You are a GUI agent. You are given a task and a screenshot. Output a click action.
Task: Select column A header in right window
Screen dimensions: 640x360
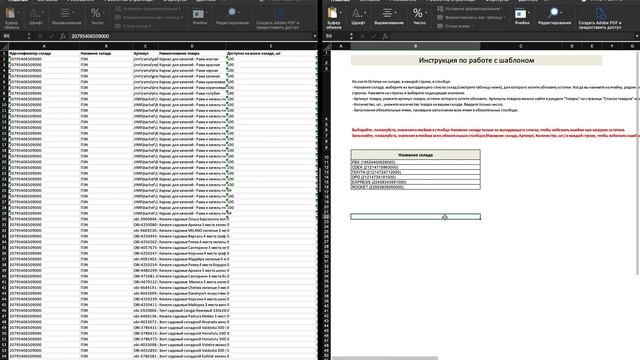[341, 46]
